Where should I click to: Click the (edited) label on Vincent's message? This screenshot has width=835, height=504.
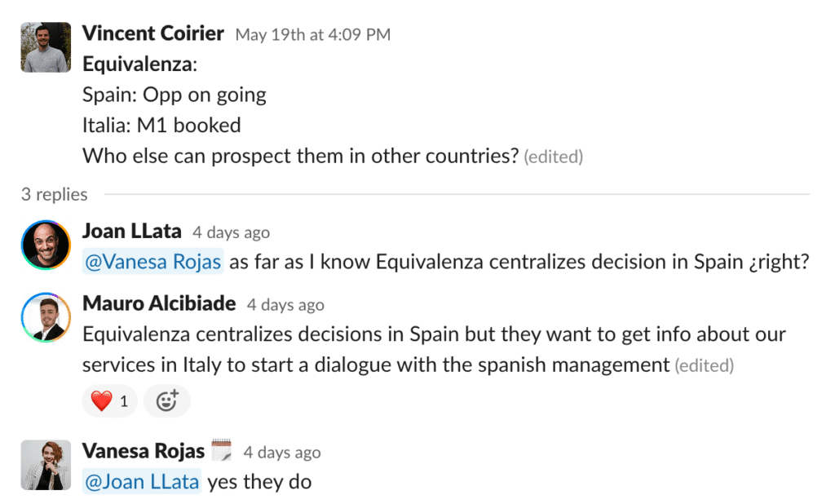(x=554, y=157)
